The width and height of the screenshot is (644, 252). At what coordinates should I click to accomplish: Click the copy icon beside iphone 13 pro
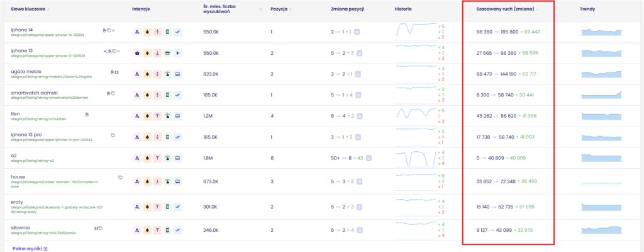113,135
